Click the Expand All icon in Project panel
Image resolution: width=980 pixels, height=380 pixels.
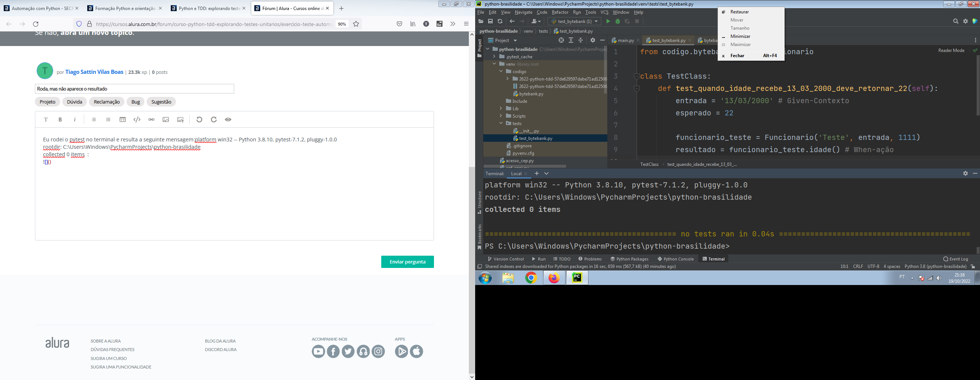pos(571,40)
